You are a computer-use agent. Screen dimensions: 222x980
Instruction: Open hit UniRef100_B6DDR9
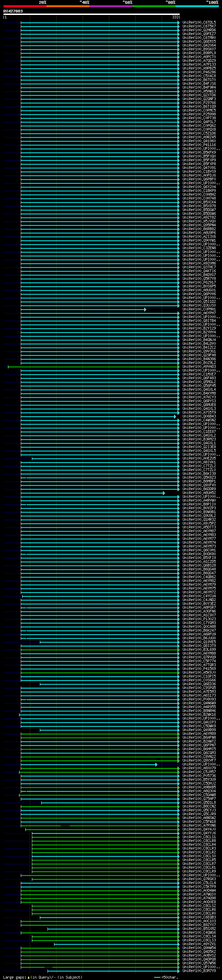(199, 489)
